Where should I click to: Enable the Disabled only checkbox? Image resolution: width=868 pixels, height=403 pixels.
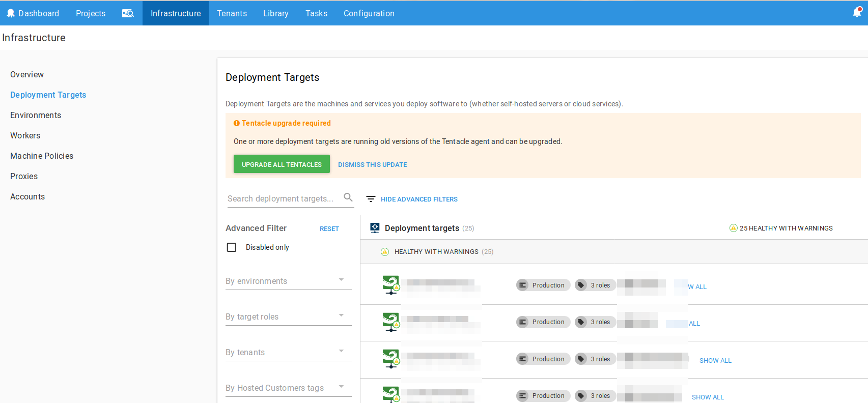click(232, 247)
